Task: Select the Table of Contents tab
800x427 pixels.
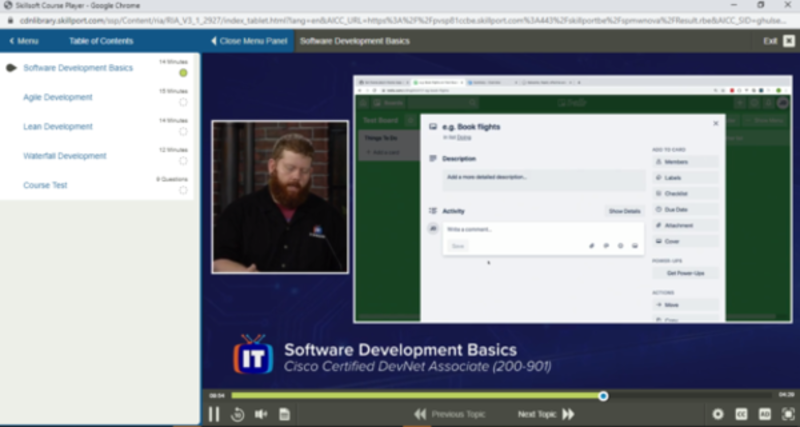Action: [101, 41]
